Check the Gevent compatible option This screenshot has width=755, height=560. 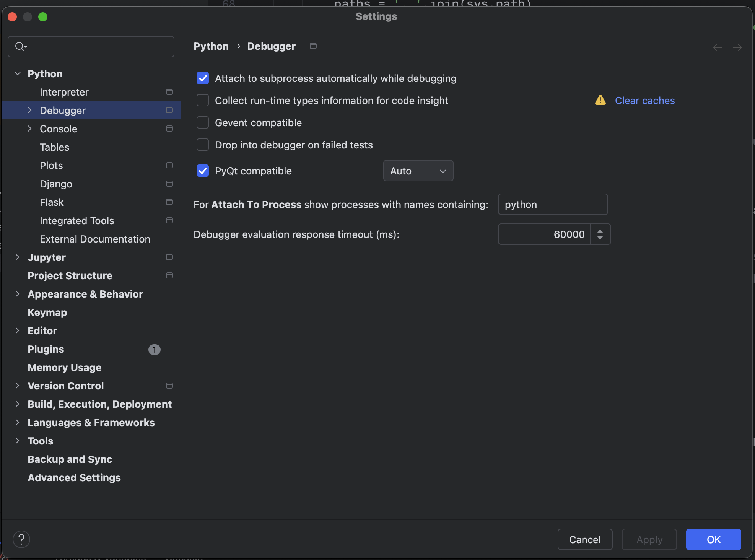203,122
